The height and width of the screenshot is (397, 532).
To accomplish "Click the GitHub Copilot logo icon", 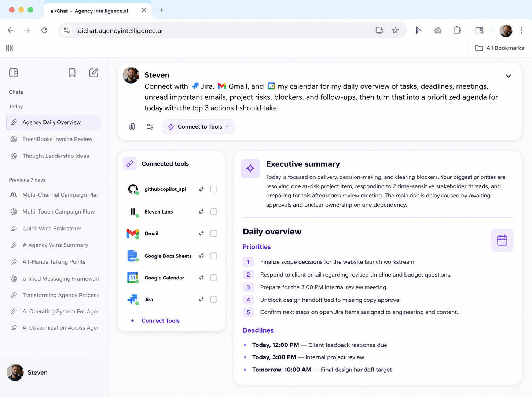I will pyautogui.click(x=133, y=189).
